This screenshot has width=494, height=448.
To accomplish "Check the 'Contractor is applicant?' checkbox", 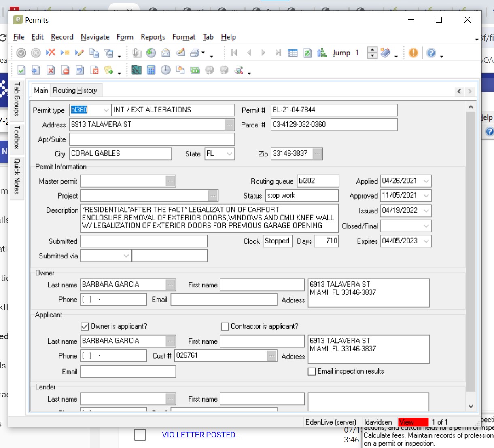I will point(225,326).
